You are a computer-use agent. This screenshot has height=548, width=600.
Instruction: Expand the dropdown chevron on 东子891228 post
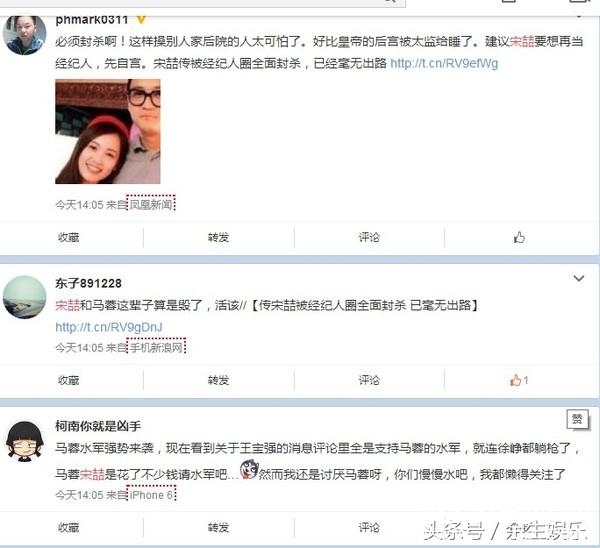pyautogui.click(x=579, y=278)
